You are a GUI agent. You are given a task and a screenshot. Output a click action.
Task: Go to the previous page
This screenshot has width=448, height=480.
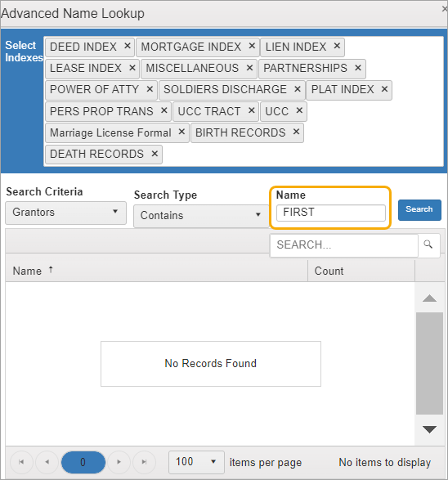coord(47,462)
